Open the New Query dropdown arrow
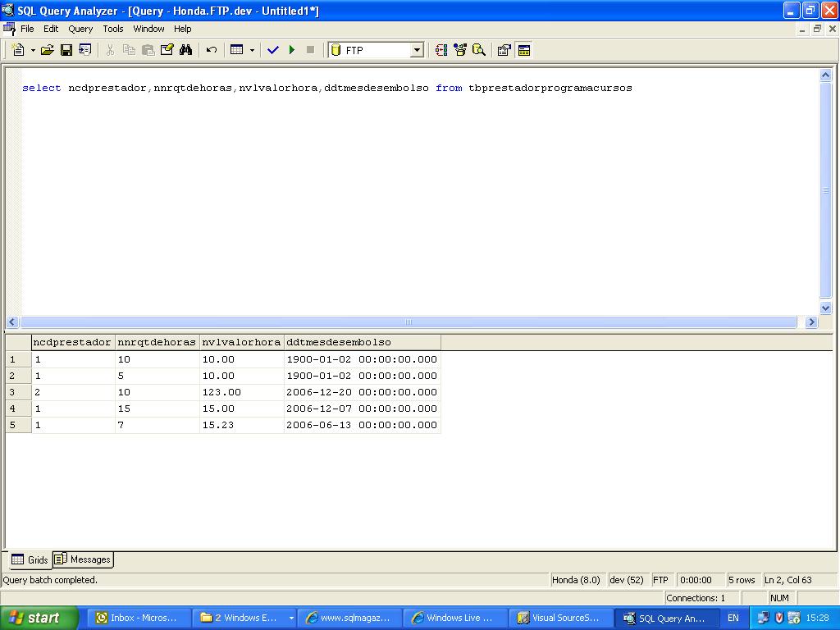The width and height of the screenshot is (840, 630). 33,50
